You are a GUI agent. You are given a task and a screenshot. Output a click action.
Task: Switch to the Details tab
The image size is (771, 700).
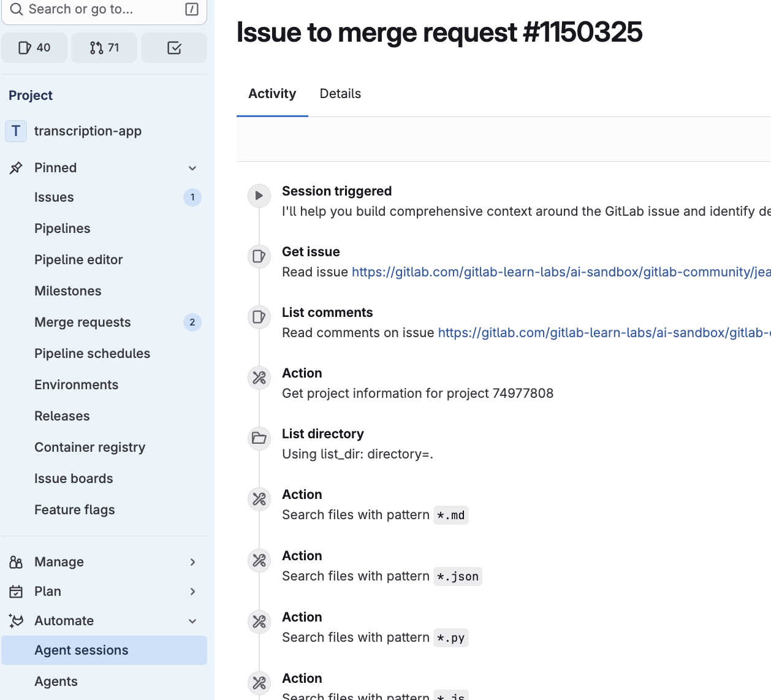tap(340, 94)
